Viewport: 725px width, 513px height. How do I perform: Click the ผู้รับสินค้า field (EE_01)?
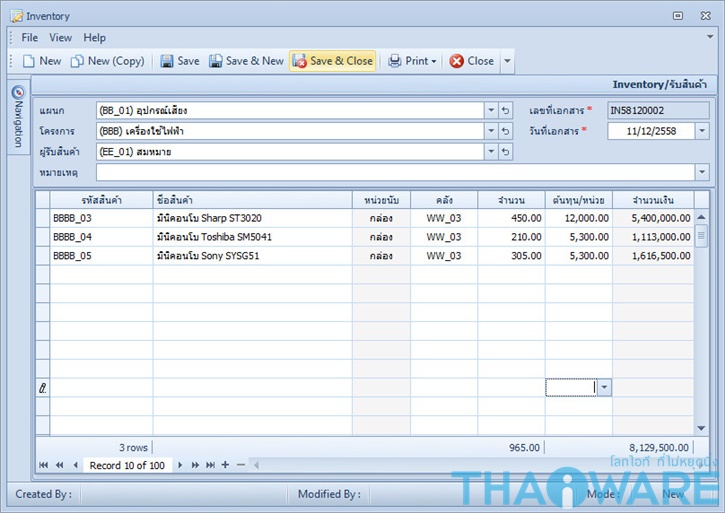click(290, 151)
